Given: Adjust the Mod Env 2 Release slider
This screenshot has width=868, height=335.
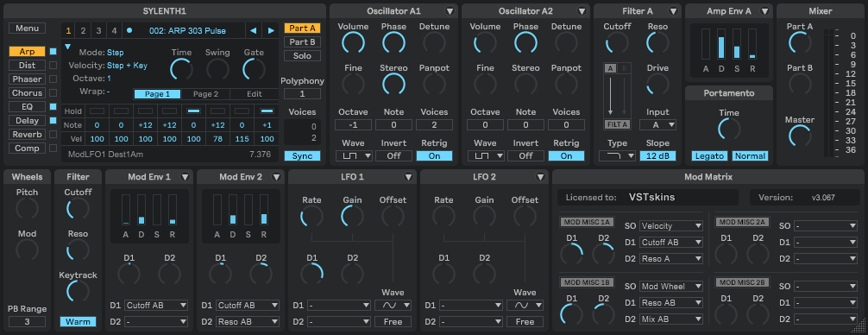Looking at the screenshot, I should (x=263, y=209).
